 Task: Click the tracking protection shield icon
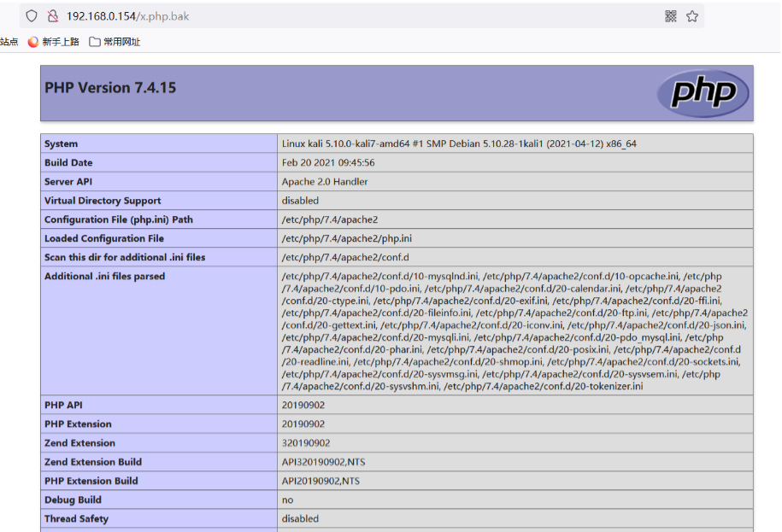click(x=32, y=16)
